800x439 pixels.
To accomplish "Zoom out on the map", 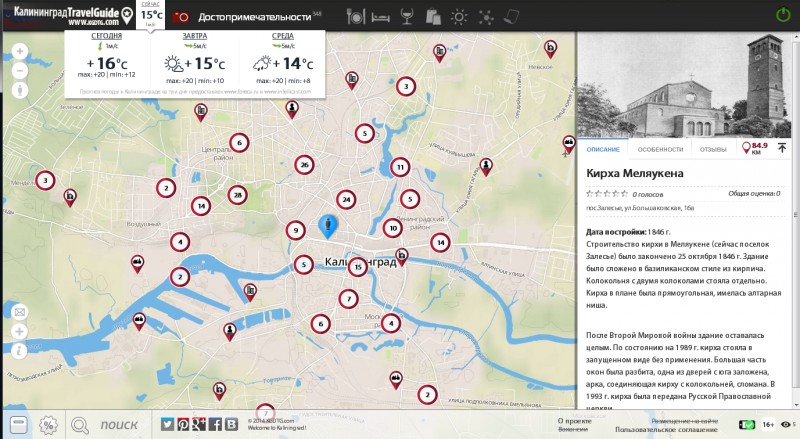I will click(x=20, y=70).
